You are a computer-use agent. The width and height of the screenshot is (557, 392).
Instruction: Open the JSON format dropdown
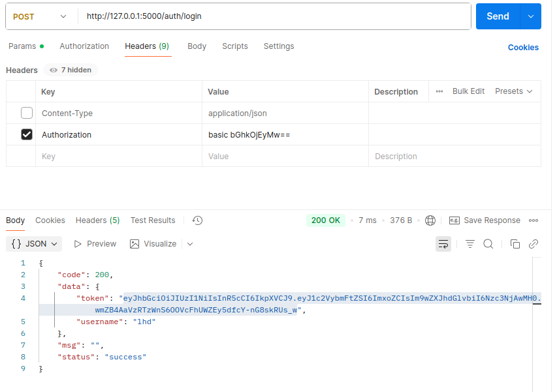pyautogui.click(x=34, y=244)
